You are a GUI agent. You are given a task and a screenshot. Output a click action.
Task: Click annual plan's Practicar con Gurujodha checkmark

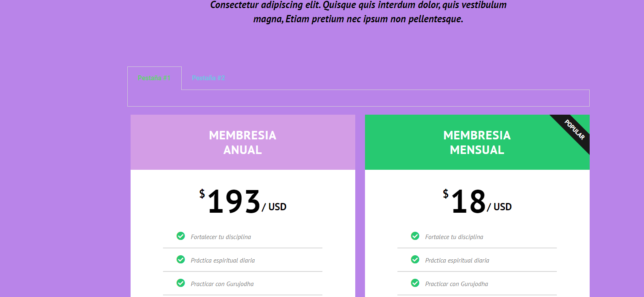pos(181,283)
